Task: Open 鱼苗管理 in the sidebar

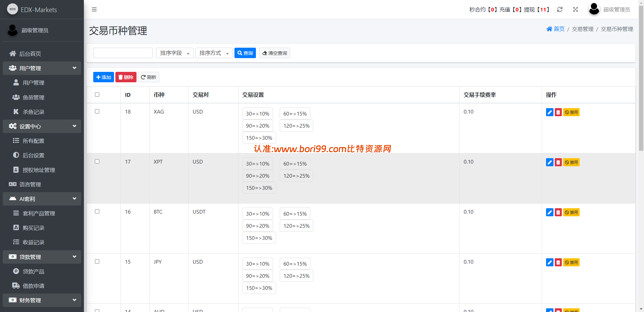Action: 42,97
